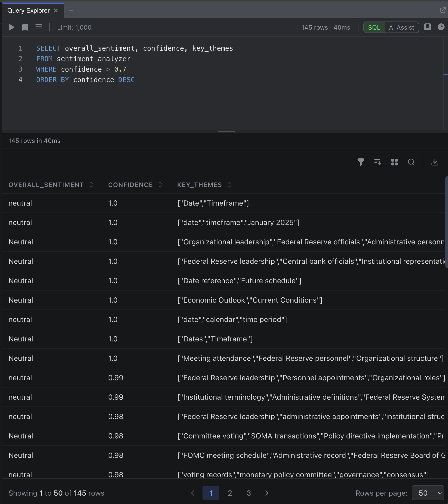Download results with the download icon

(435, 162)
